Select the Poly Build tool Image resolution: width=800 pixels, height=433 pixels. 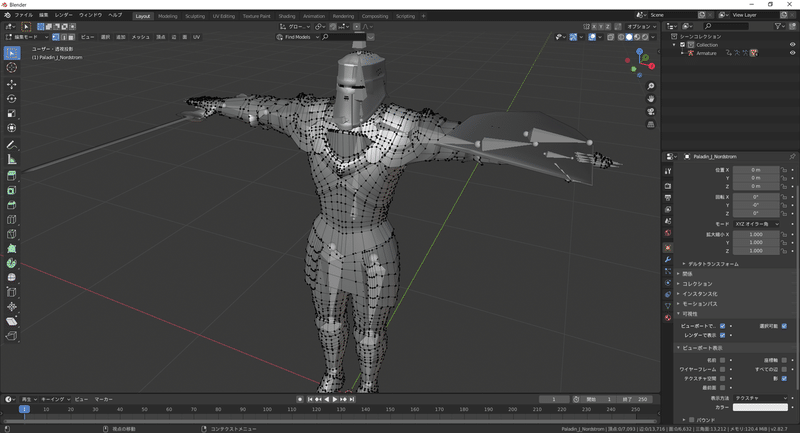(x=12, y=249)
